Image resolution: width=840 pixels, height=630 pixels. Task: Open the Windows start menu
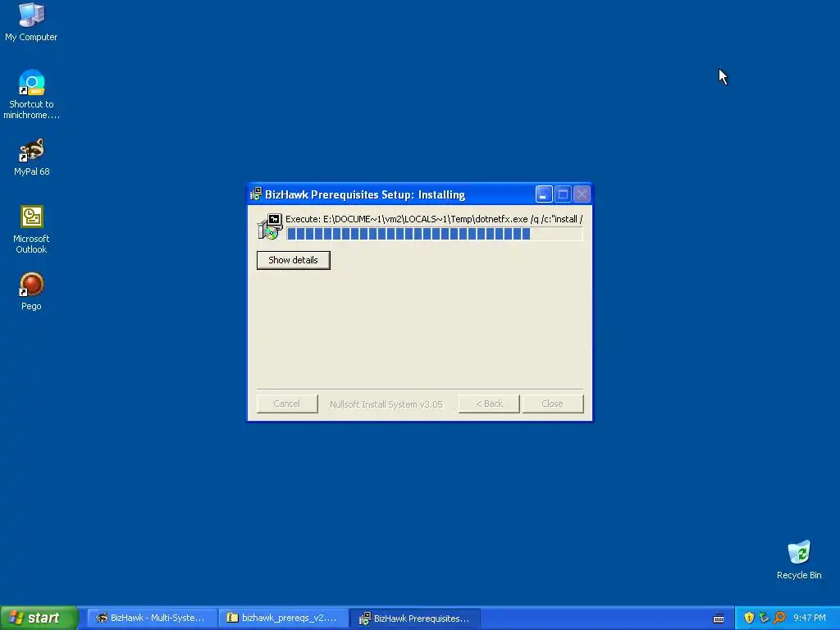click(39, 618)
